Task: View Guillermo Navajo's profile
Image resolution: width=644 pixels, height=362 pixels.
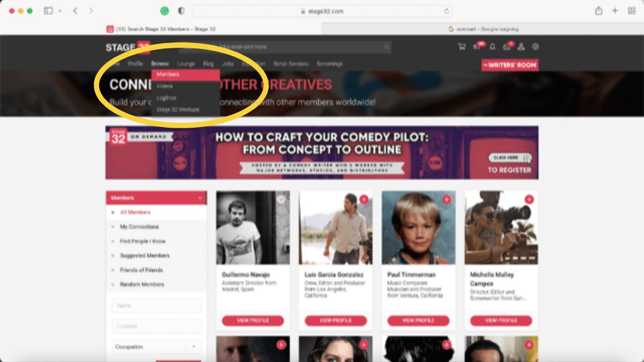Action: click(x=253, y=321)
